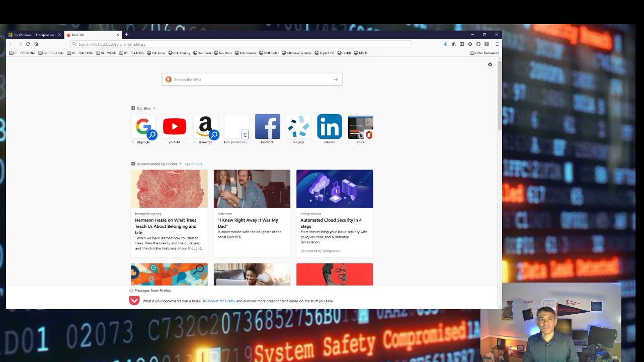Select the New Tab tab
Image resolution: width=644 pixels, height=362 pixels.
(x=93, y=35)
